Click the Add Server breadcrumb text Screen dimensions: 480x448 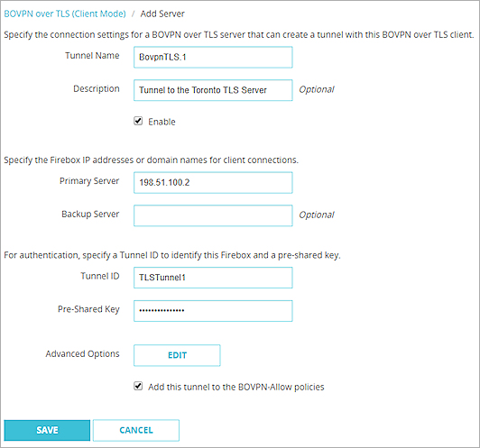coord(162,14)
